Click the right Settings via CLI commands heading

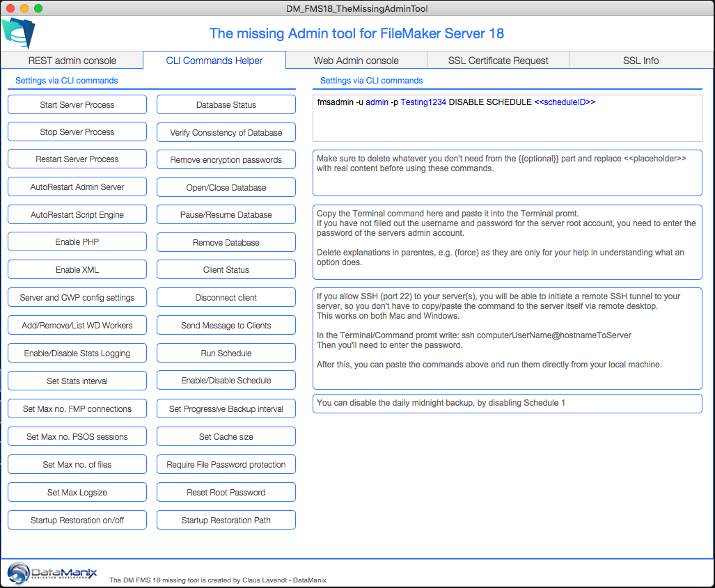[371, 81]
